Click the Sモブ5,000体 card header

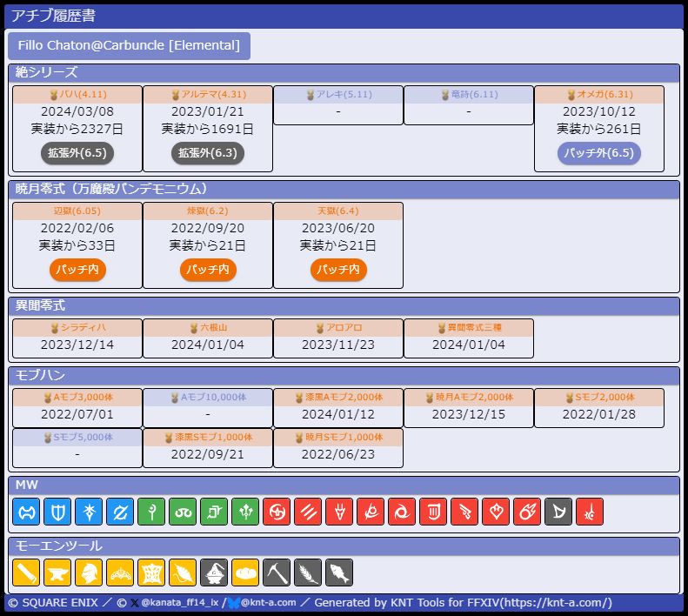(77, 438)
